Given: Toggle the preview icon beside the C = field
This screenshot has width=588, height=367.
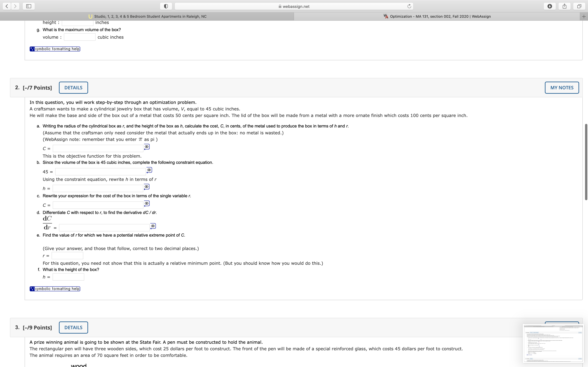Looking at the screenshot, I should [147, 147].
